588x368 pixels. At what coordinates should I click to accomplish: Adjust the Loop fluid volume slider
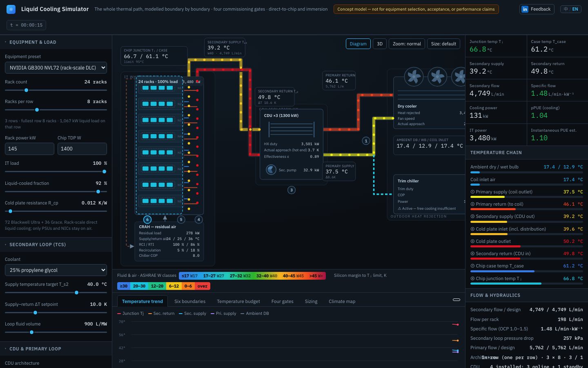(56, 332)
